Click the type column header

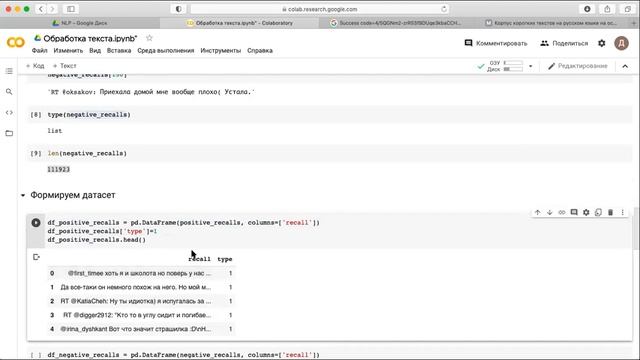(x=224, y=259)
